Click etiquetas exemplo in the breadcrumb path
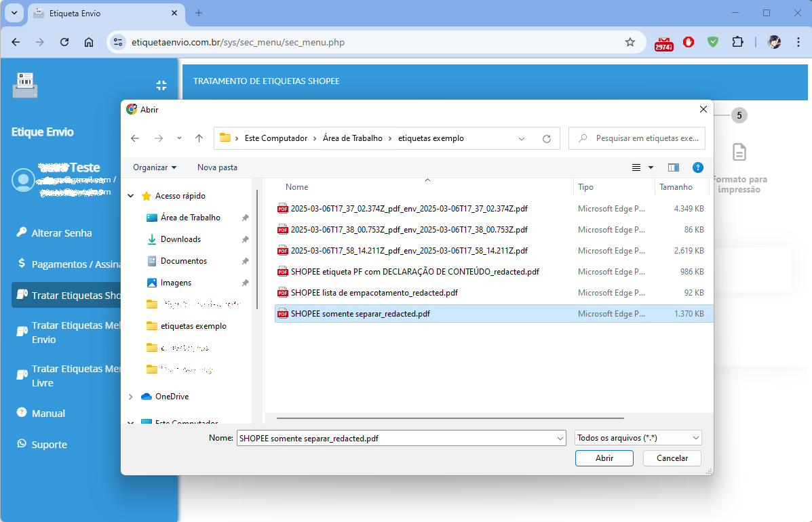The image size is (812, 522). click(x=431, y=138)
